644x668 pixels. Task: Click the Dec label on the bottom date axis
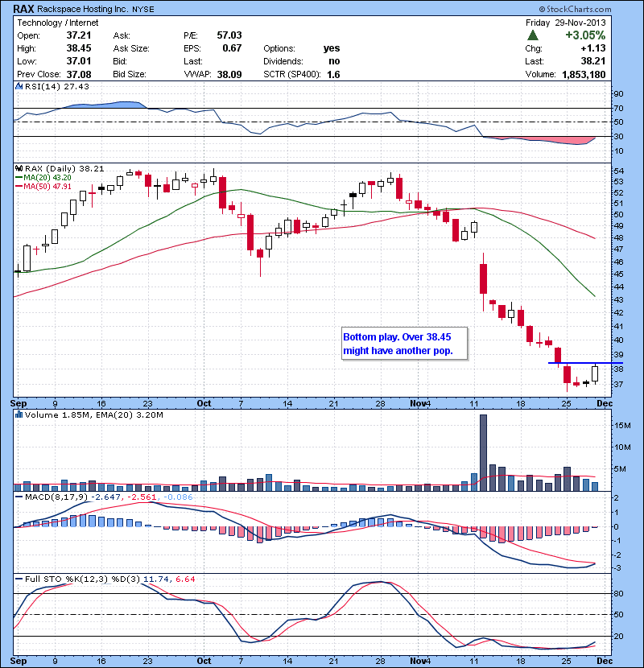point(605,661)
